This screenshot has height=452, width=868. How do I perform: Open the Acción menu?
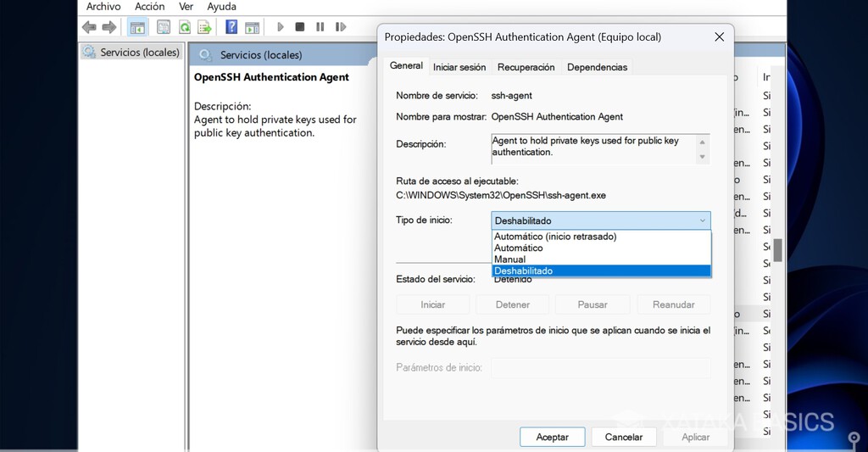click(150, 7)
